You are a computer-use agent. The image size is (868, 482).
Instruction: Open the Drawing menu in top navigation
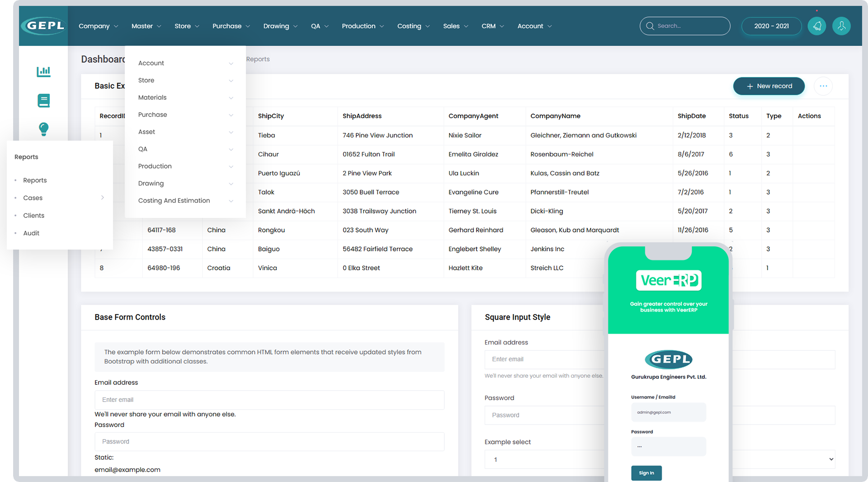coord(280,26)
